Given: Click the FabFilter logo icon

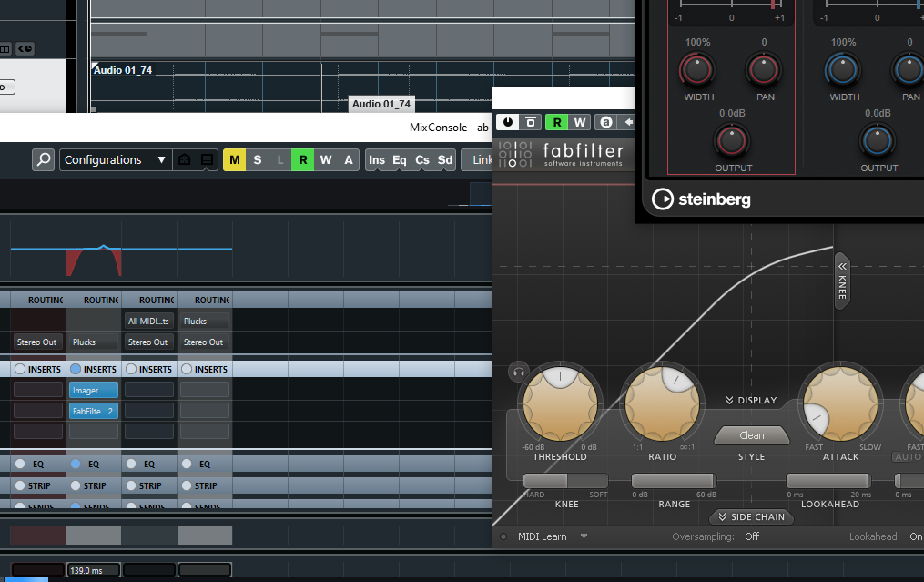Looking at the screenshot, I should point(515,154).
